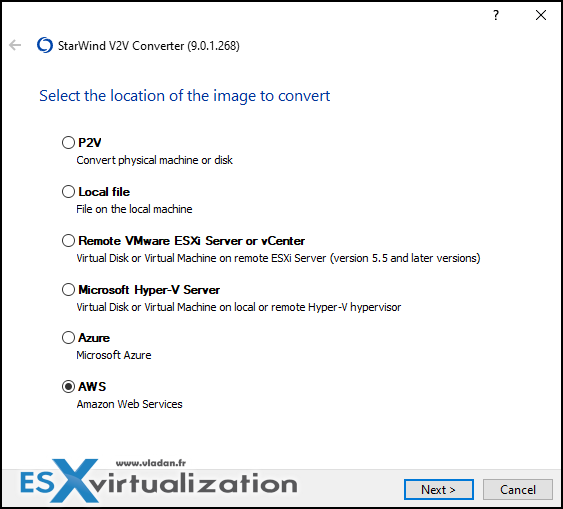The image size is (563, 509).
Task: Click the selected AWS radio button
Action: tap(68, 387)
